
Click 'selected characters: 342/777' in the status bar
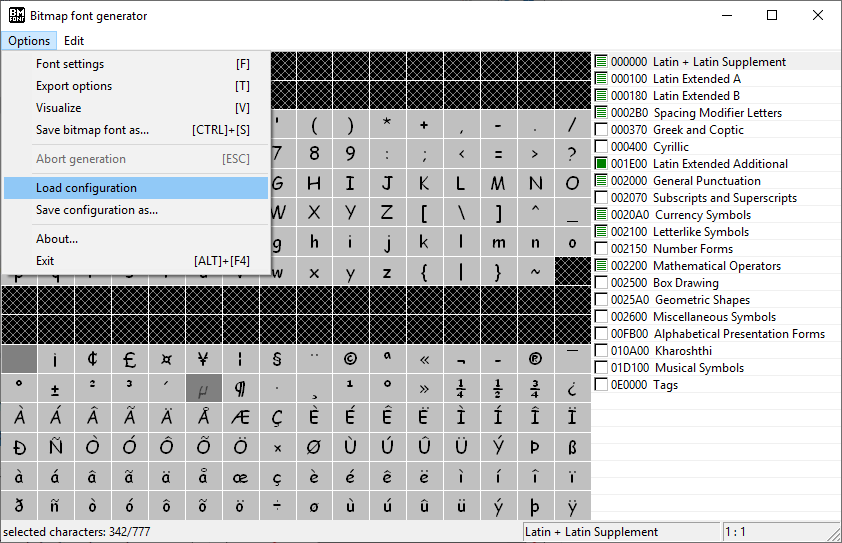click(77, 532)
